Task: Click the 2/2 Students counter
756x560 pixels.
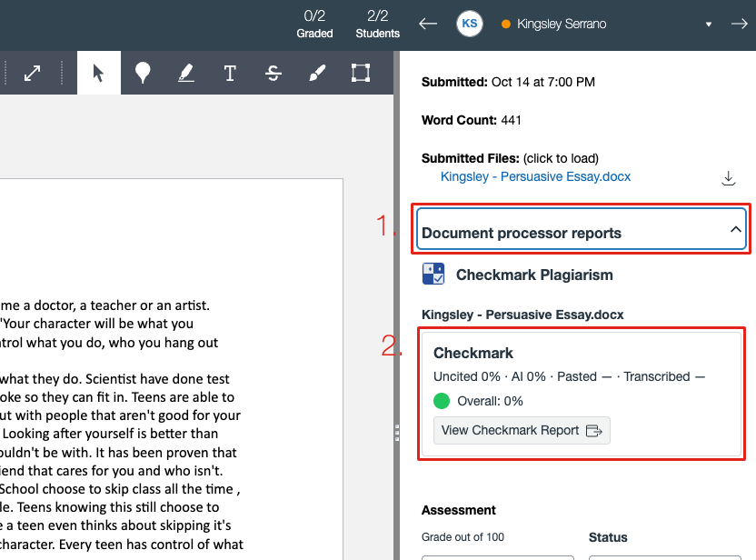Action: (x=377, y=24)
